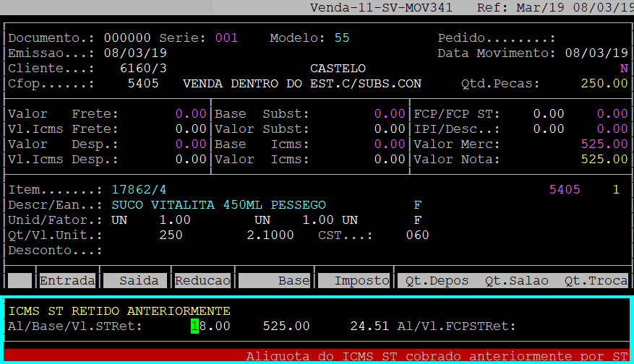This screenshot has width=634, height=364.
Task: Select the Cfop code 5405 in header
Action: click(143, 84)
